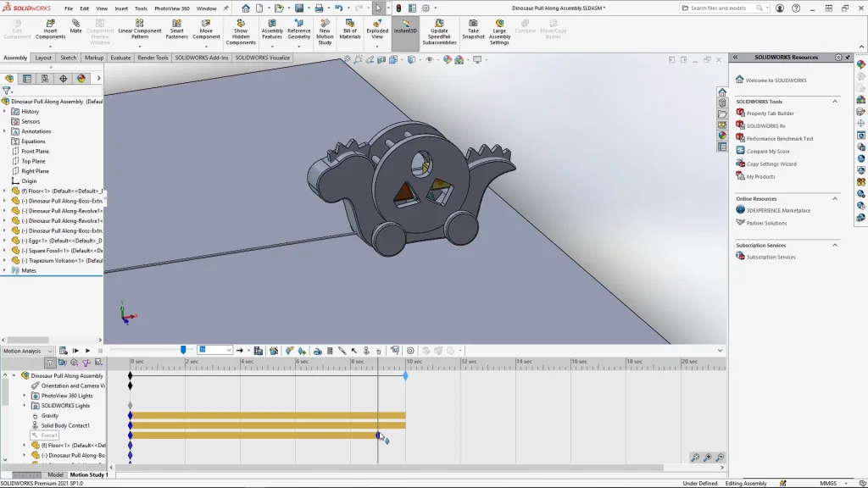The width and height of the screenshot is (868, 488).
Task: Click the 3DEXPERIENCE Marketplace link
Action: [778, 210]
